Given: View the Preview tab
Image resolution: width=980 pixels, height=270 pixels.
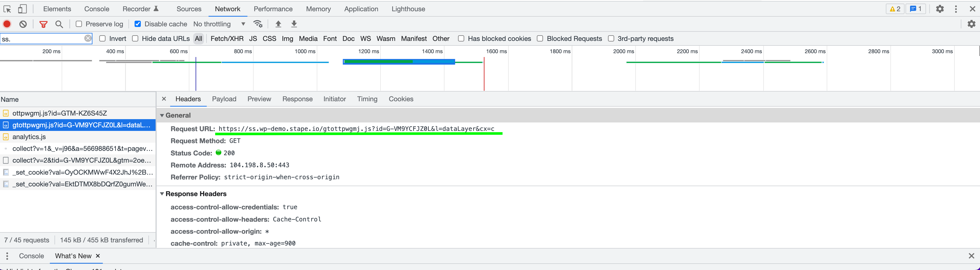Looking at the screenshot, I should point(259,99).
